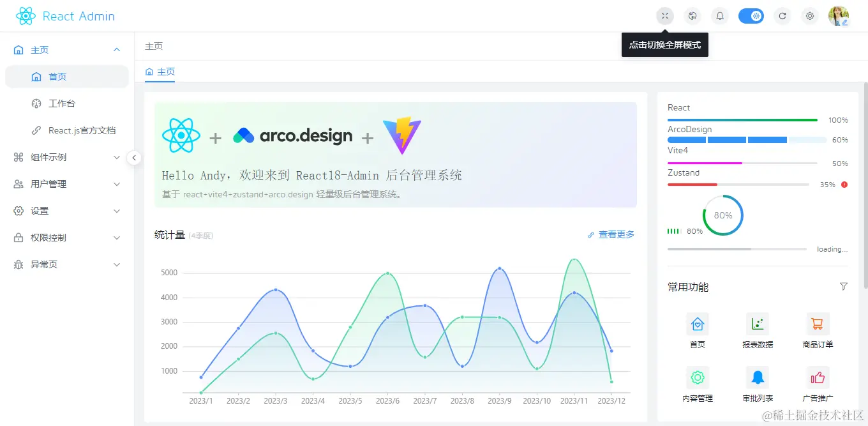Select the 报表数据 icon in 常用功能
Screen dimensions: 868x426
(757, 324)
